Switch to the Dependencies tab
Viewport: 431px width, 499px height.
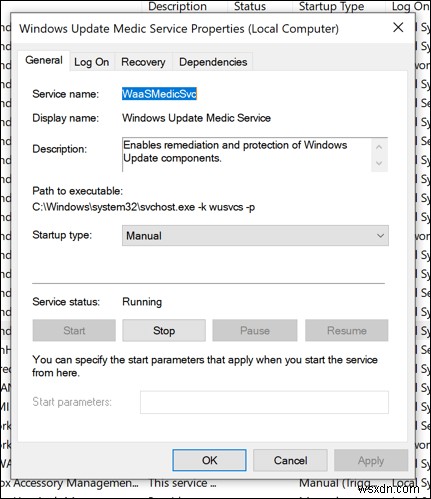pyautogui.click(x=213, y=62)
